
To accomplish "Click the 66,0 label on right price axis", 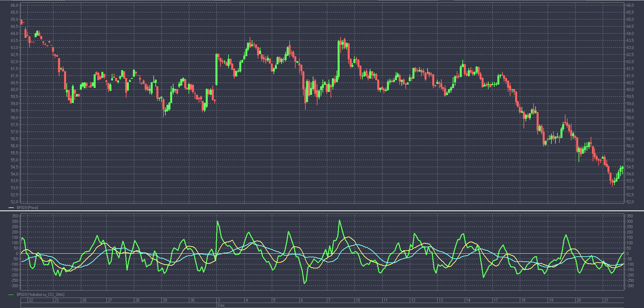I will point(630,5).
